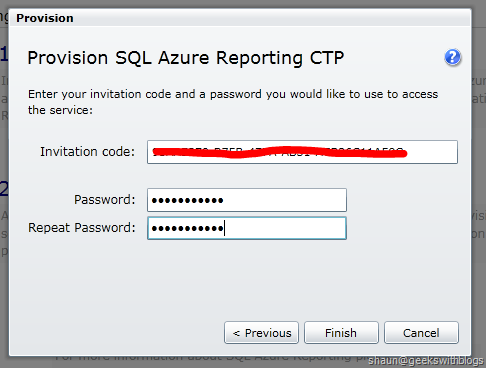Select the Provision dialog title text
486x368 pixels.
[45, 18]
